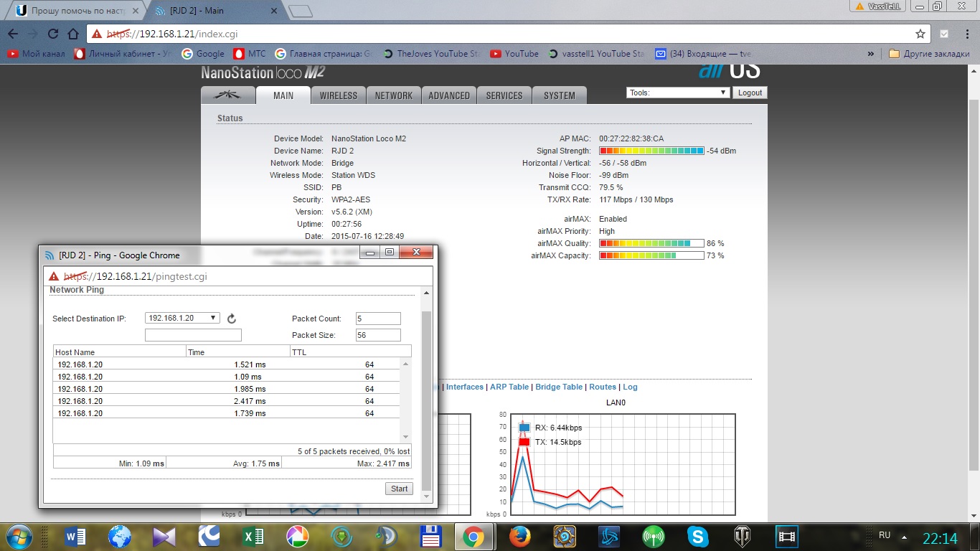Switch to the WIRELESS tab
The width and height of the screenshot is (980, 551).
click(339, 95)
